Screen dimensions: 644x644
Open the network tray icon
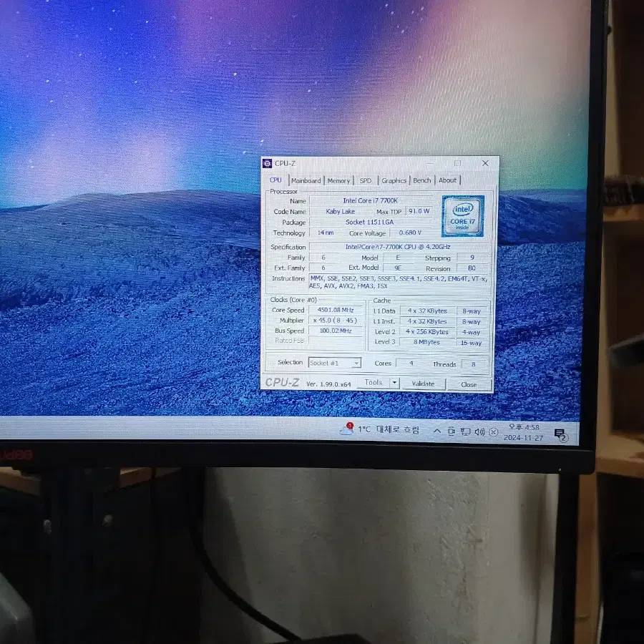[x=465, y=431]
